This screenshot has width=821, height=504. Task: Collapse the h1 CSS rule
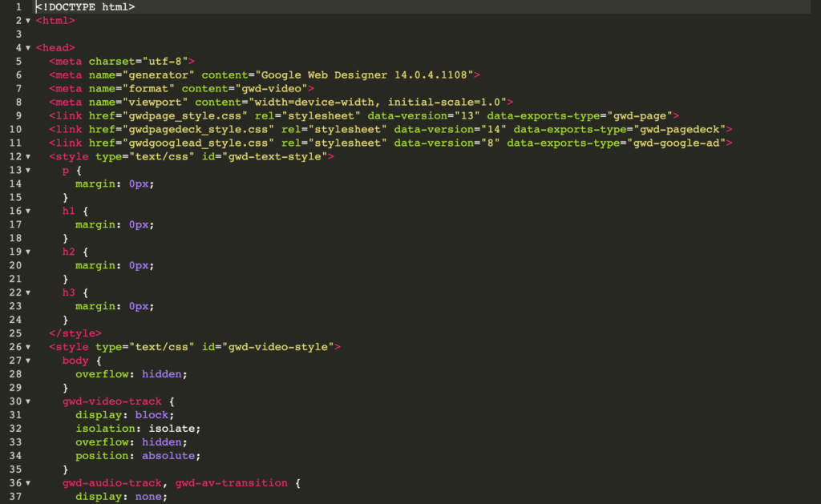point(28,211)
